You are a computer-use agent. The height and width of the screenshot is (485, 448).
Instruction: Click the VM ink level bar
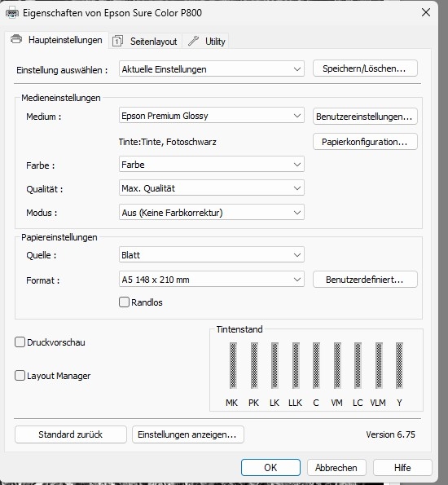[337, 365]
